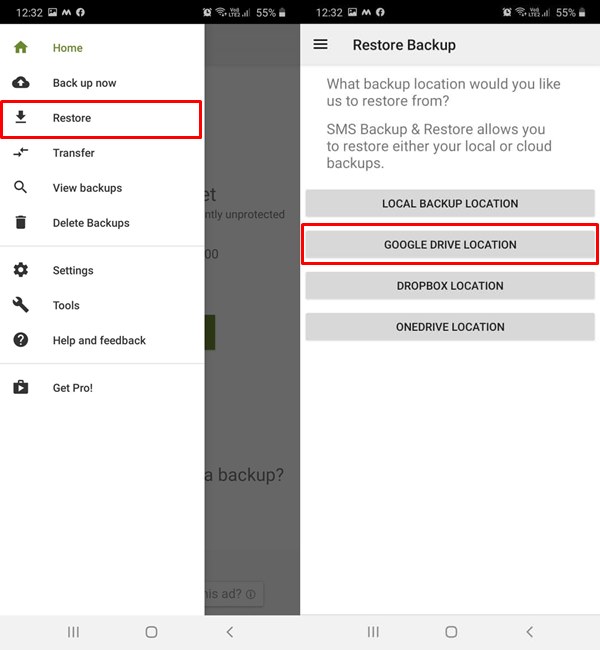Tap left phone's recent apps navigation button
Image resolution: width=600 pixels, height=650 pixels.
pyautogui.click(x=73, y=632)
